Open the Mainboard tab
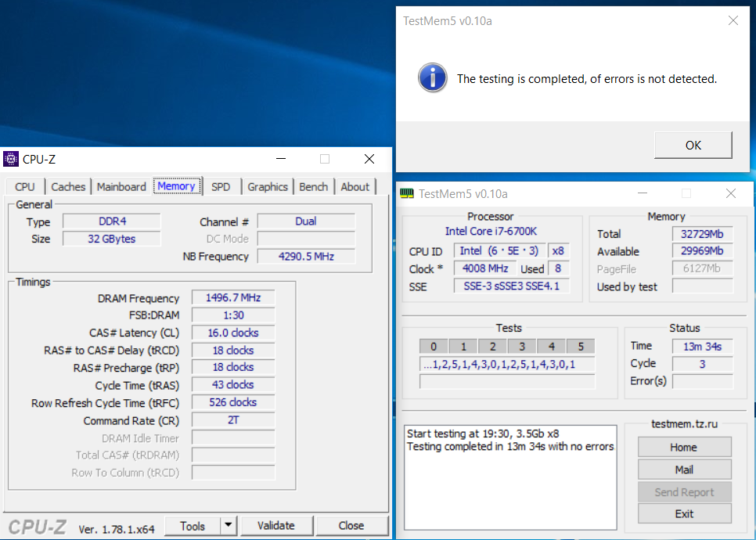This screenshot has height=540, width=756. [x=121, y=186]
